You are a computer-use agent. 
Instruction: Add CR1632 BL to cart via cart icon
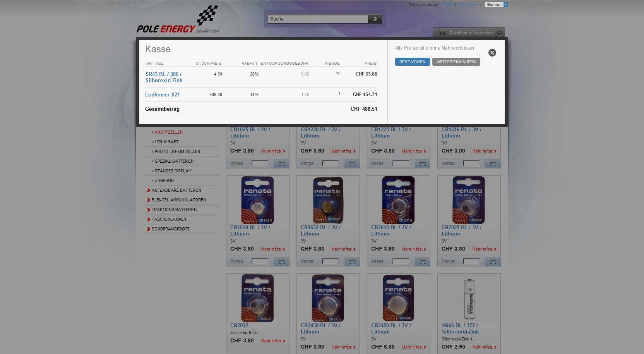click(352, 261)
